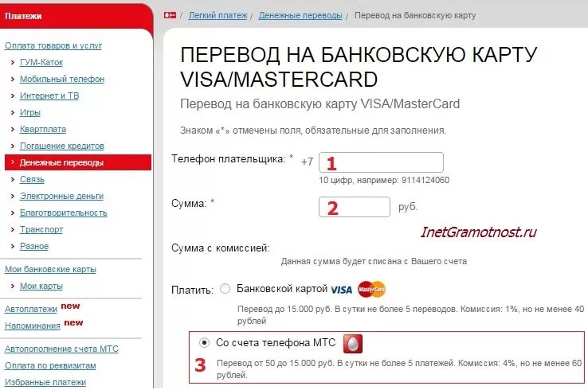Click the chevron next to Транспорт
588x390 pixels.
pyautogui.click(x=13, y=229)
